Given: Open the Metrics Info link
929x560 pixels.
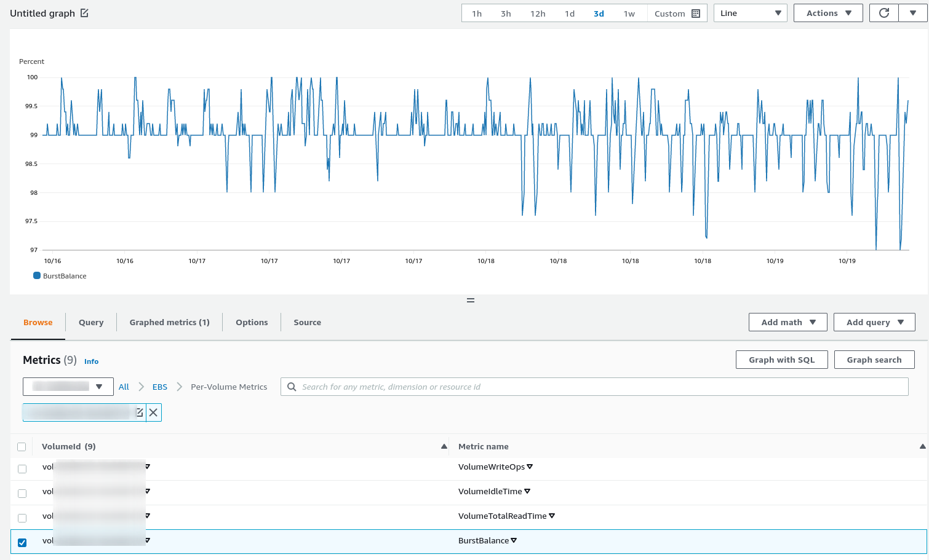Looking at the screenshot, I should (91, 361).
